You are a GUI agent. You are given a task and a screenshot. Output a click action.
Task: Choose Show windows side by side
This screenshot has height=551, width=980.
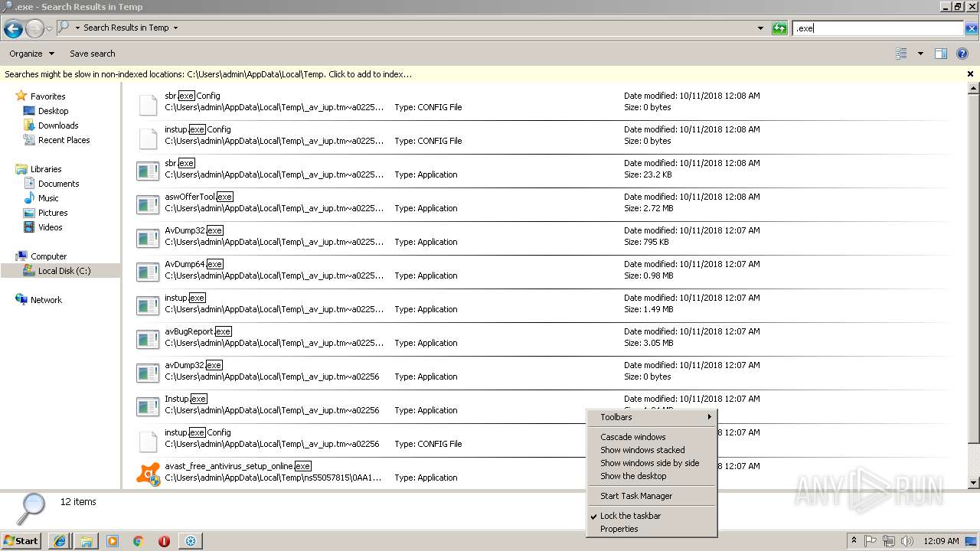pyautogui.click(x=652, y=463)
